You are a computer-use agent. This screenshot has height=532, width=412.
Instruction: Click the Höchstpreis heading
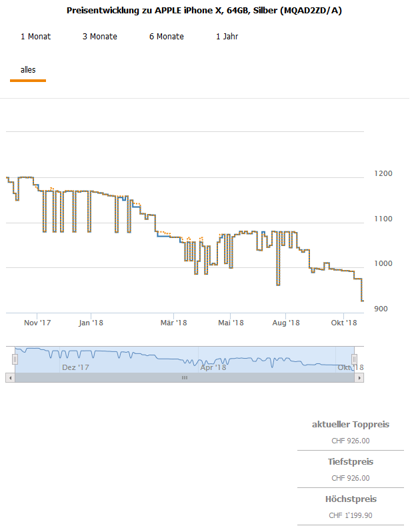(x=351, y=499)
